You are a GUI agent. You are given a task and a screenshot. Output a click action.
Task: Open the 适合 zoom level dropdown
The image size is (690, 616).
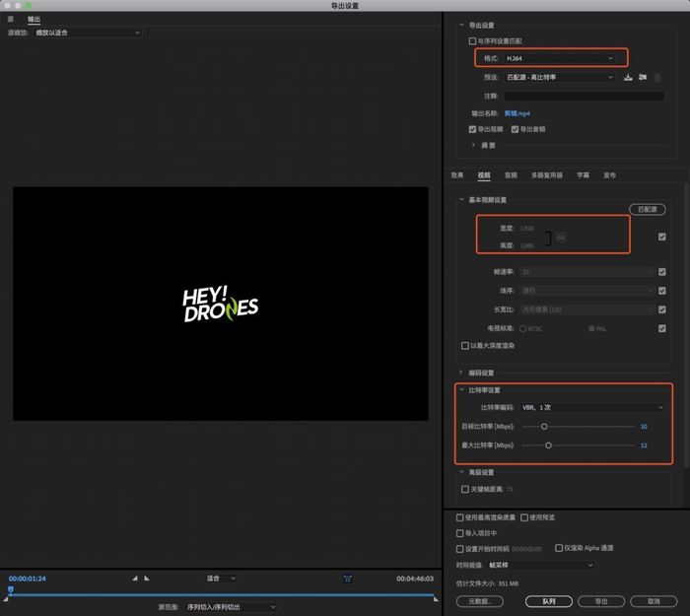coord(221,579)
